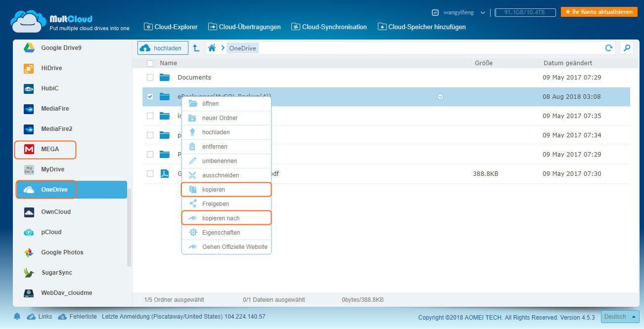Select the MEGA cloud icon

click(x=29, y=149)
